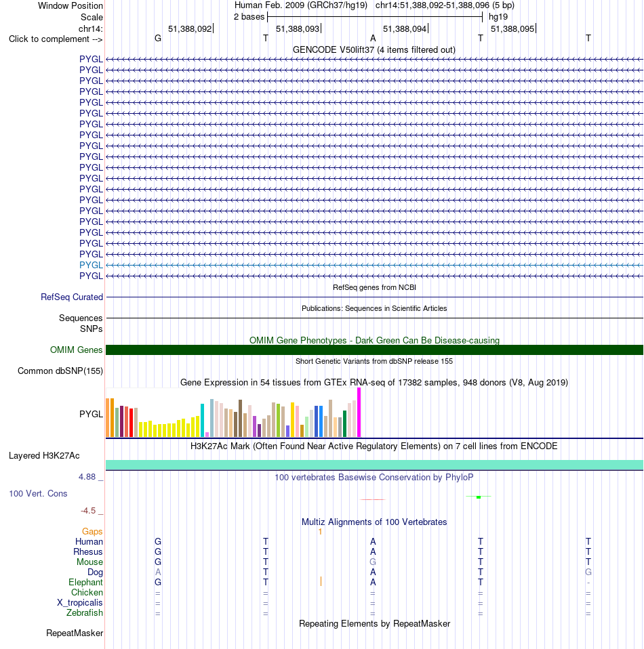Click the SNPs track label
The width and height of the screenshot is (644, 649).
click(x=91, y=329)
